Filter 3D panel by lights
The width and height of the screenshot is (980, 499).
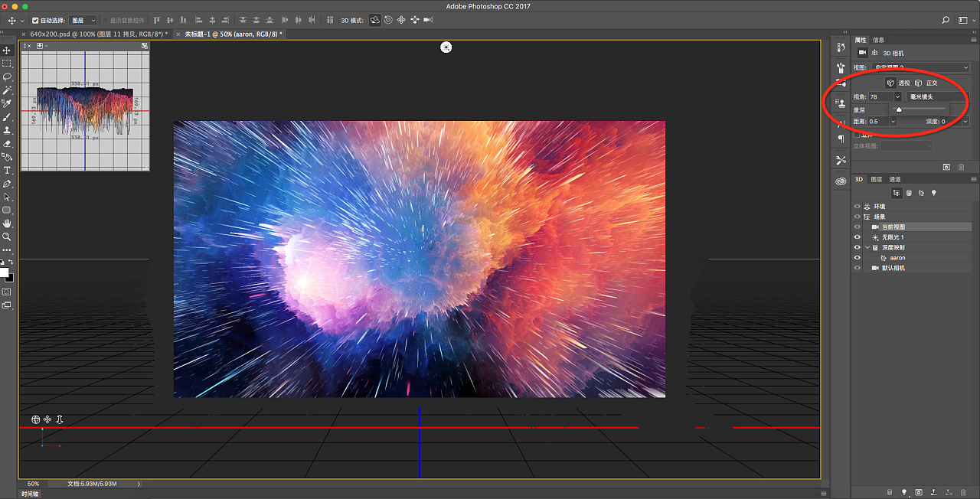click(x=934, y=193)
